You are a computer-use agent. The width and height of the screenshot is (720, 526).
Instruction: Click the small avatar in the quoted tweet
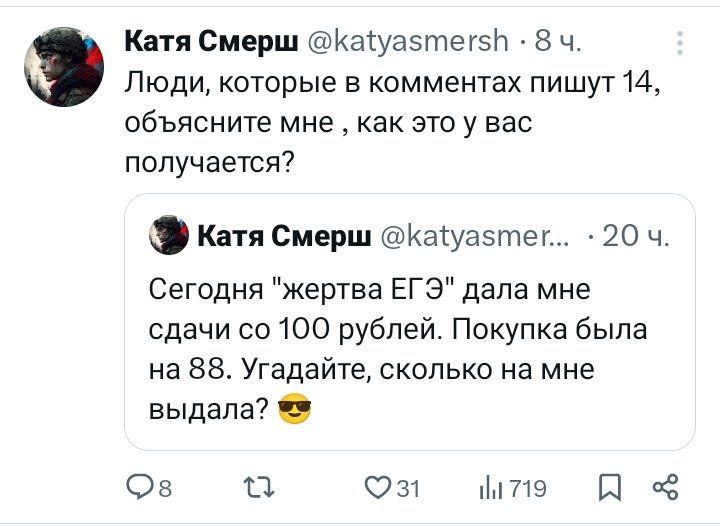click(x=169, y=237)
